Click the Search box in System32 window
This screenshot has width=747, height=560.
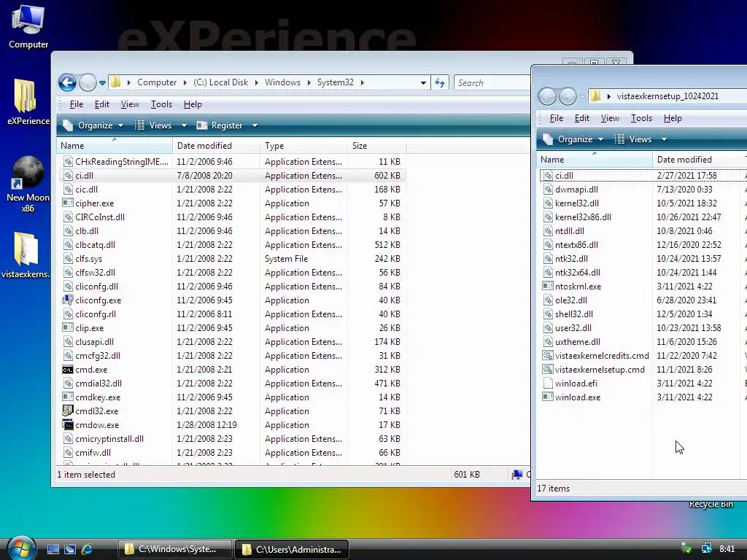click(492, 83)
